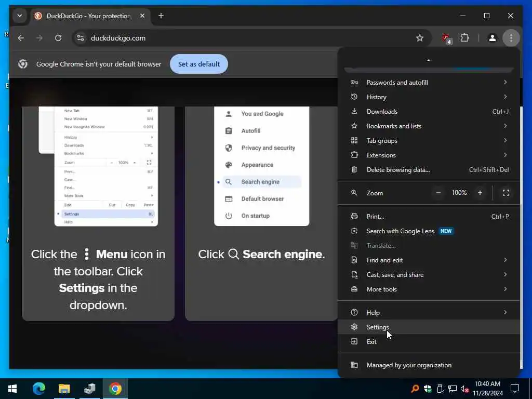Viewport: 532px width, 399px height.
Task: Open Find and edit submenu
Action: [429, 260]
